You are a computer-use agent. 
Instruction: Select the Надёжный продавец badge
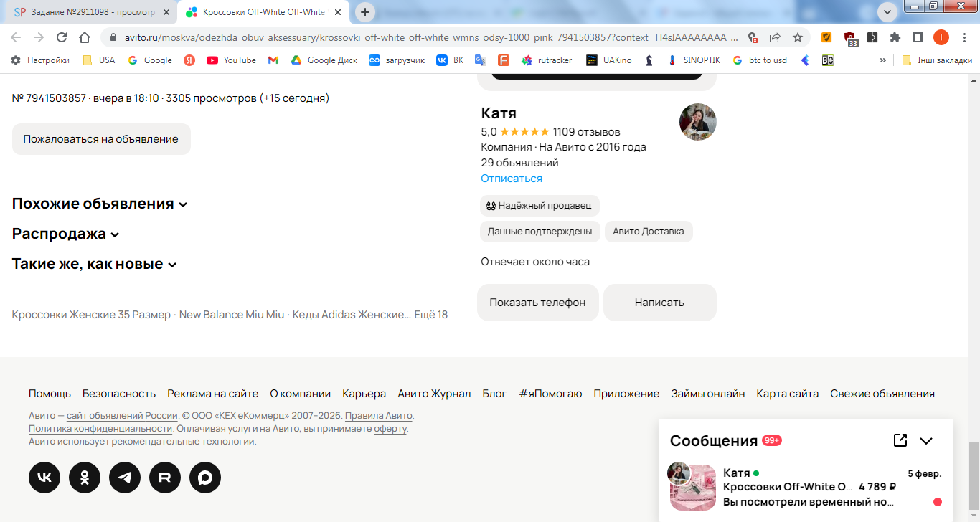coord(540,206)
